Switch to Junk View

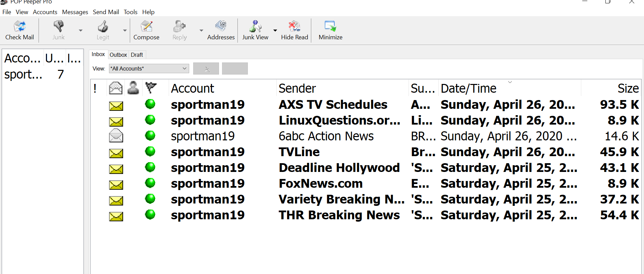tap(255, 30)
